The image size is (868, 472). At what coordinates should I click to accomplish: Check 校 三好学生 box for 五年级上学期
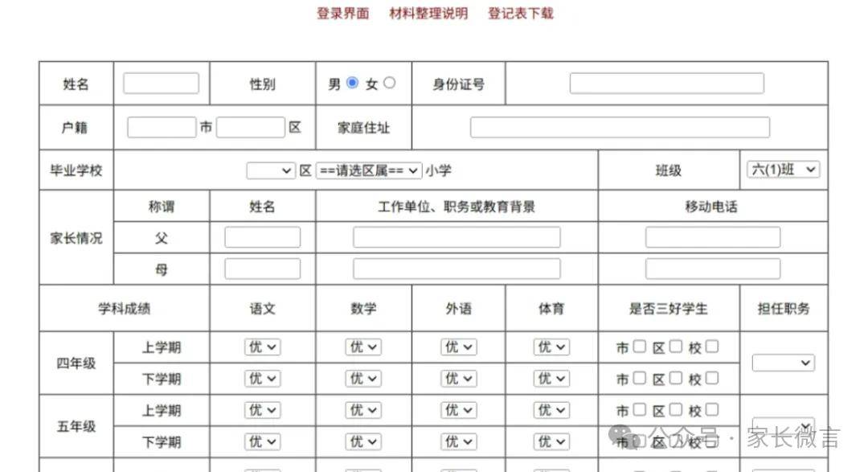(x=712, y=409)
